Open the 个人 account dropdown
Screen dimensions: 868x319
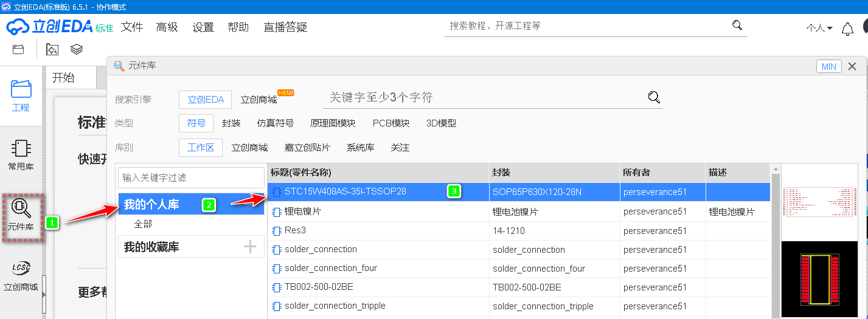819,28
